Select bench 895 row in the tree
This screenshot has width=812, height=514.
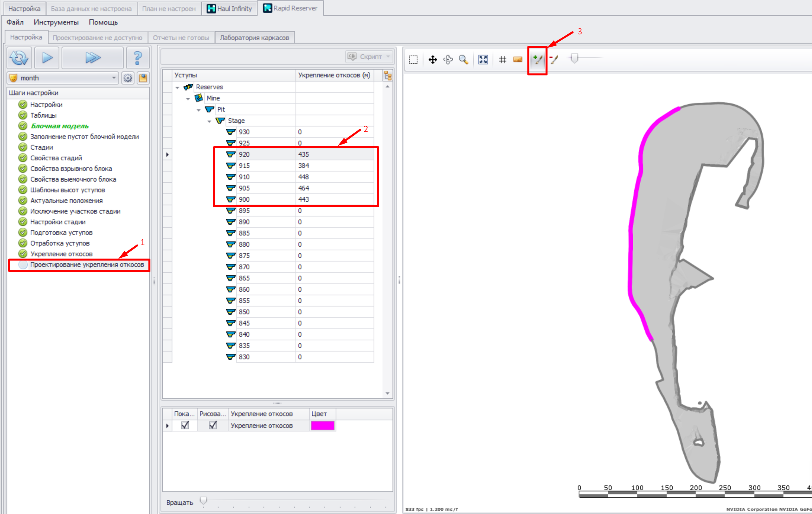click(244, 211)
